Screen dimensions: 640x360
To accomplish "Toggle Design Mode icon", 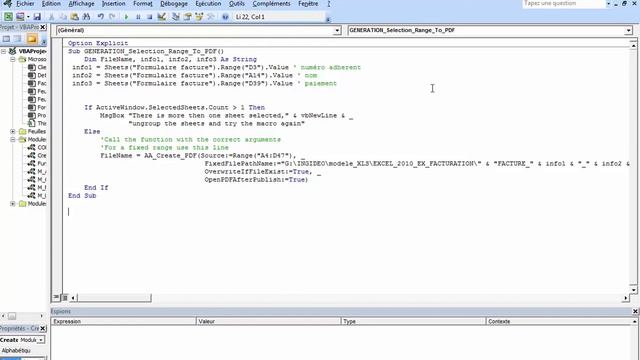I will coord(162,17).
